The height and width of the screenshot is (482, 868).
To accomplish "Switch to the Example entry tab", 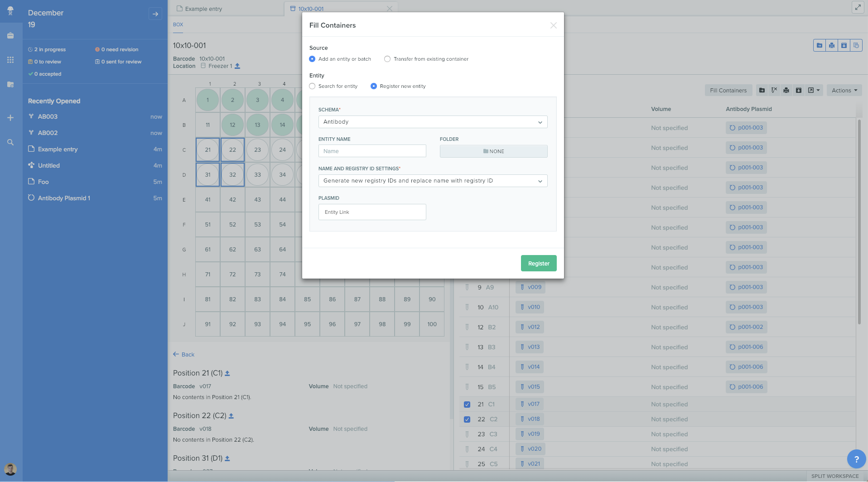I will click(203, 9).
